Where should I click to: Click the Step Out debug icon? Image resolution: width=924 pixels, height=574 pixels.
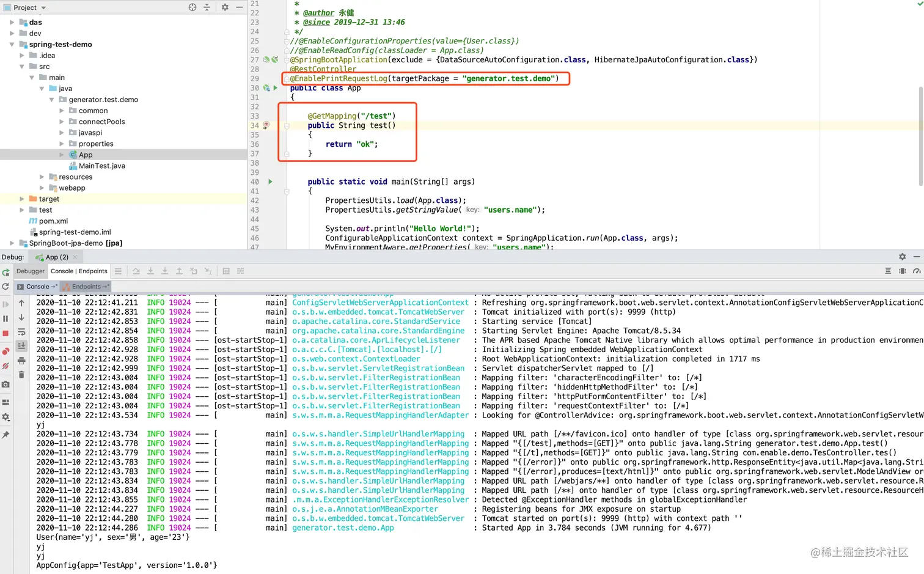click(179, 271)
